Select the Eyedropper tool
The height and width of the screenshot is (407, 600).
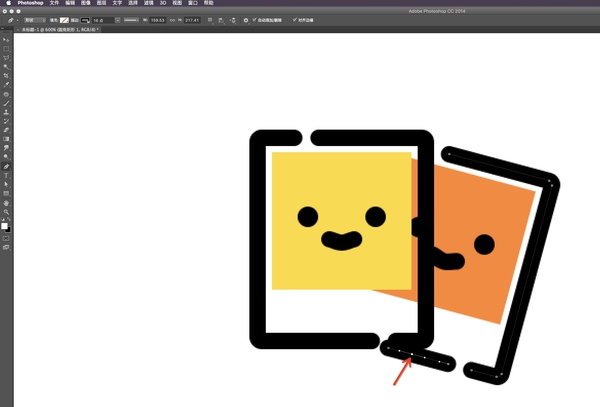coord(6,85)
